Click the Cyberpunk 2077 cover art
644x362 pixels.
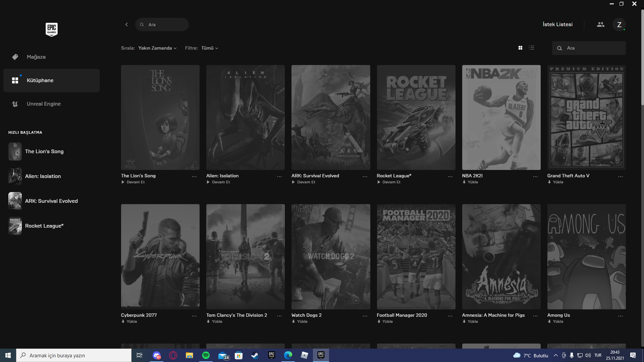160,257
